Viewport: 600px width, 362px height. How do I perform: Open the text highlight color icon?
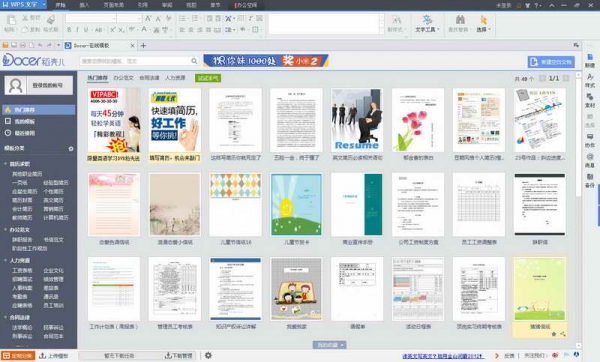132,29
